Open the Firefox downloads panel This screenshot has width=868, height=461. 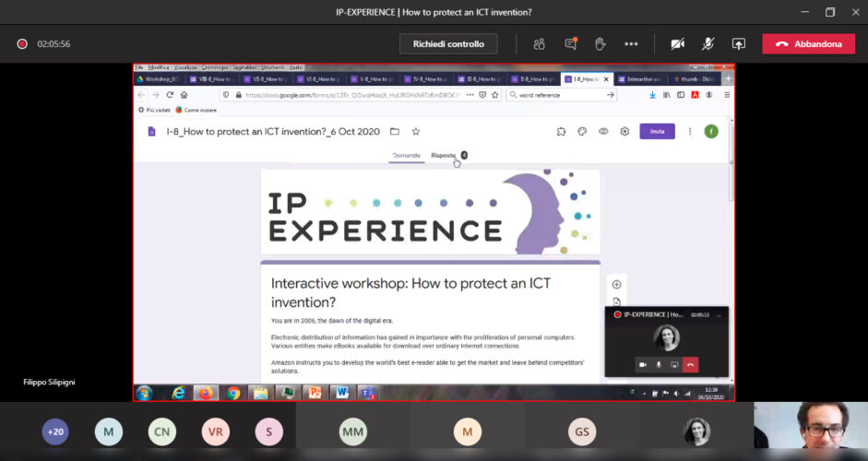pos(652,95)
